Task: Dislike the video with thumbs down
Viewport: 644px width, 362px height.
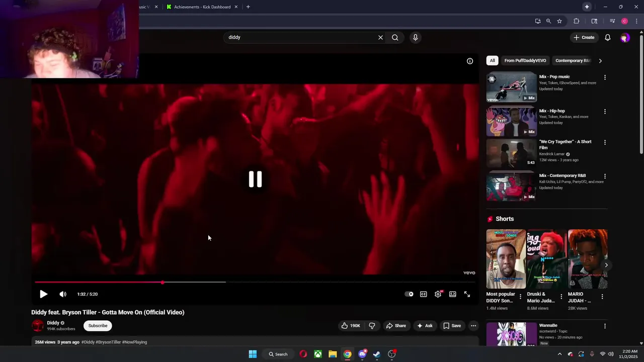Action: 372,326
